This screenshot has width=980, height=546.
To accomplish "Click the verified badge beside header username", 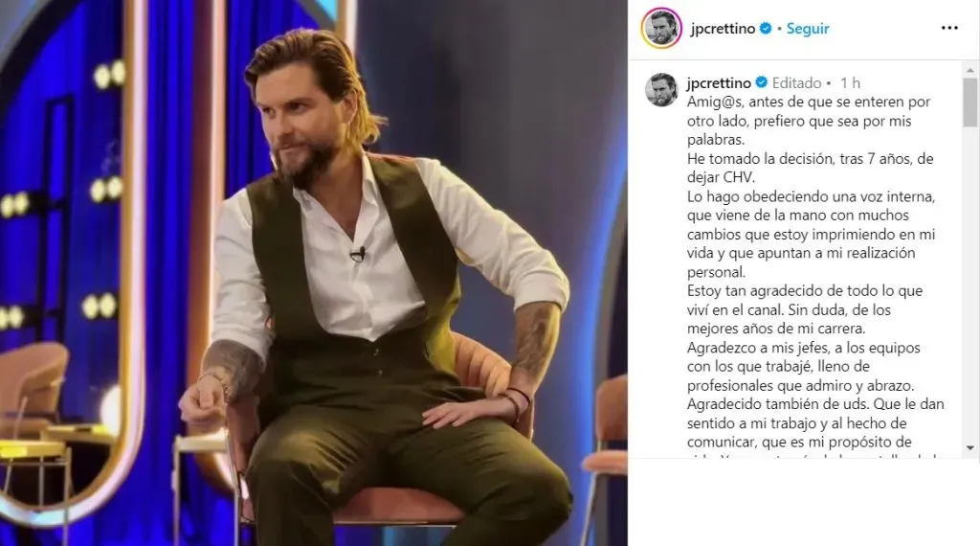I will (x=766, y=28).
